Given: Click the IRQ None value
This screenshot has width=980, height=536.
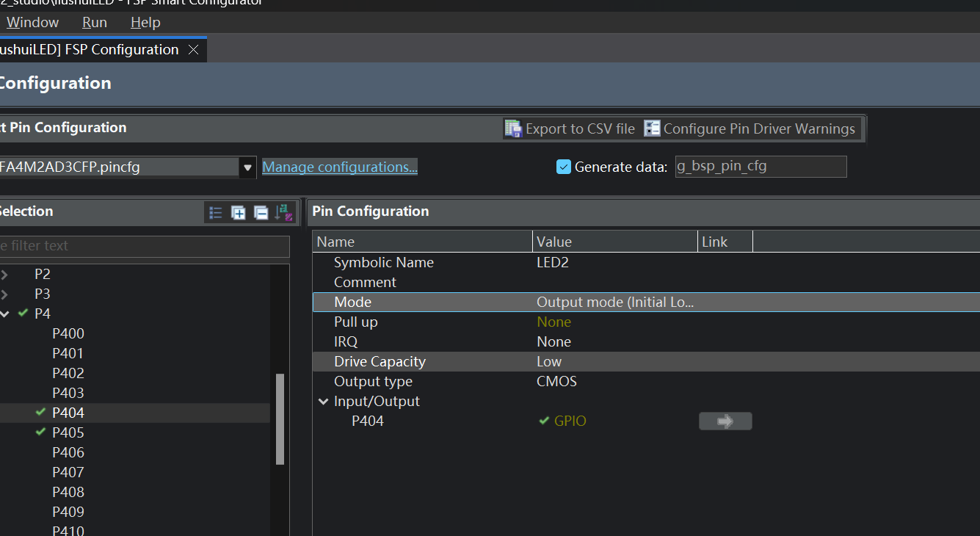Looking at the screenshot, I should click(554, 342).
